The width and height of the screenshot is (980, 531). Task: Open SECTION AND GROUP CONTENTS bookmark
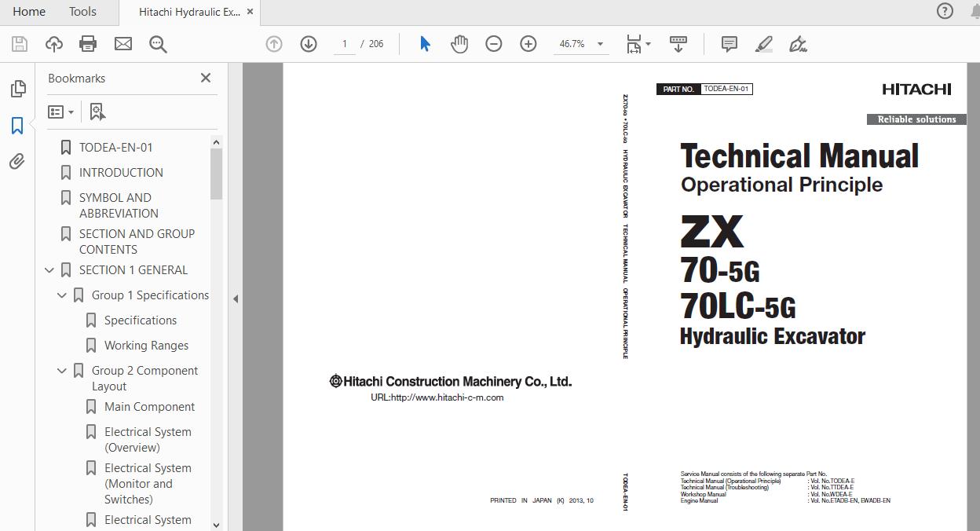click(x=137, y=242)
